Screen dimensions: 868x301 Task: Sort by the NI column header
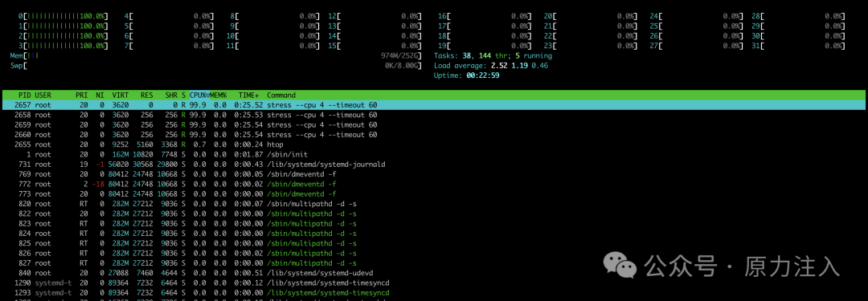(99, 96)
